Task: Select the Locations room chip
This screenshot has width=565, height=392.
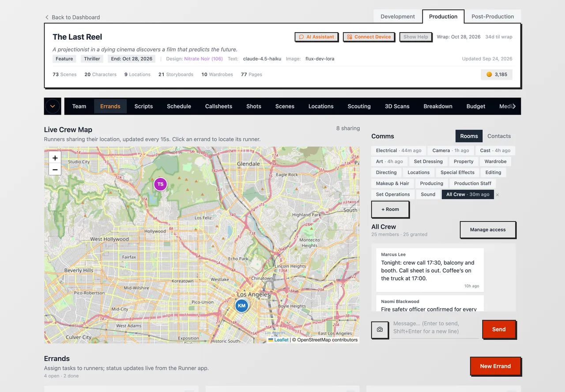Action: point(418,172)
